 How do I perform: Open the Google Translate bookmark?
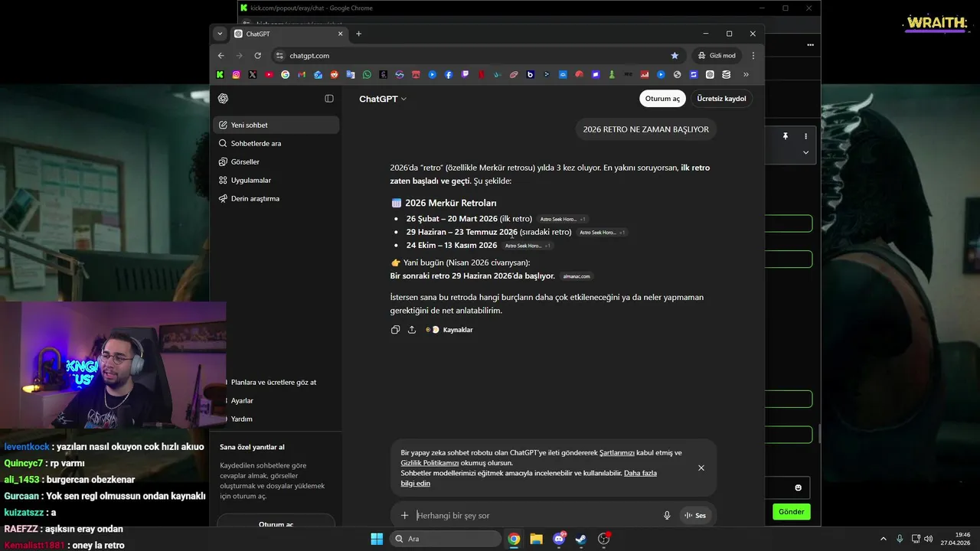351,74
